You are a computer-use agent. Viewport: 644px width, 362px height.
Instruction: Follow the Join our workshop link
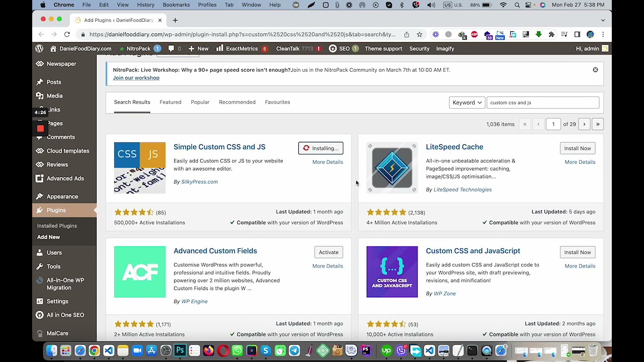coord(136,78)
